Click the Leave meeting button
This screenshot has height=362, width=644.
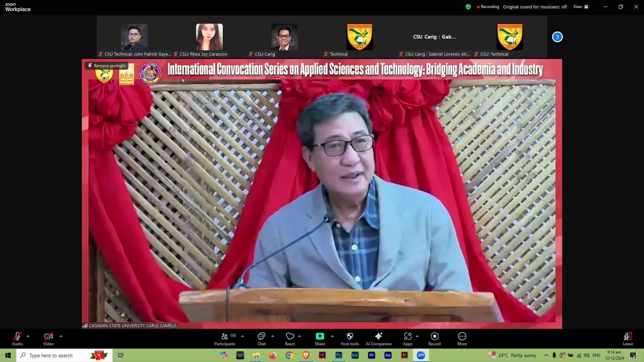628,337
